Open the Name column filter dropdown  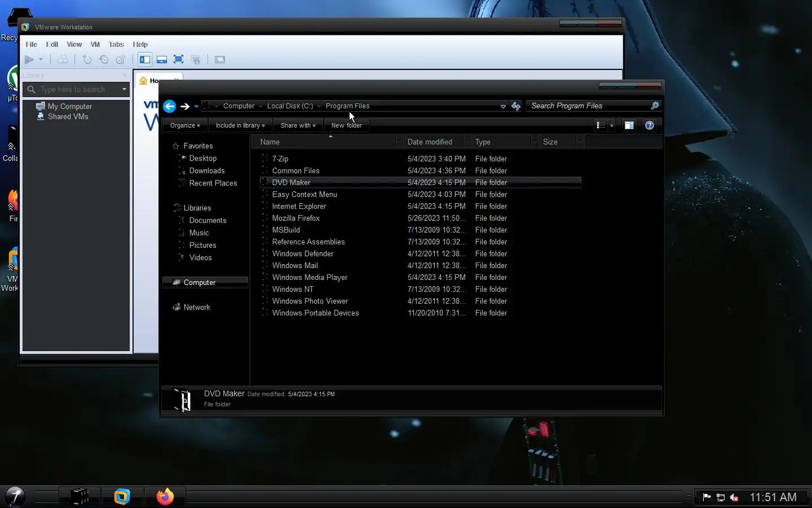[400, 142]
